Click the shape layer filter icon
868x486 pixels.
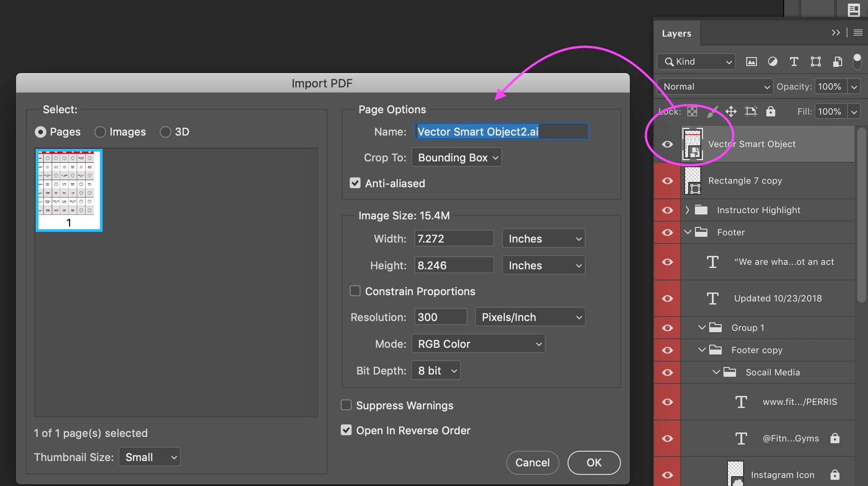(x=815, y=62)
